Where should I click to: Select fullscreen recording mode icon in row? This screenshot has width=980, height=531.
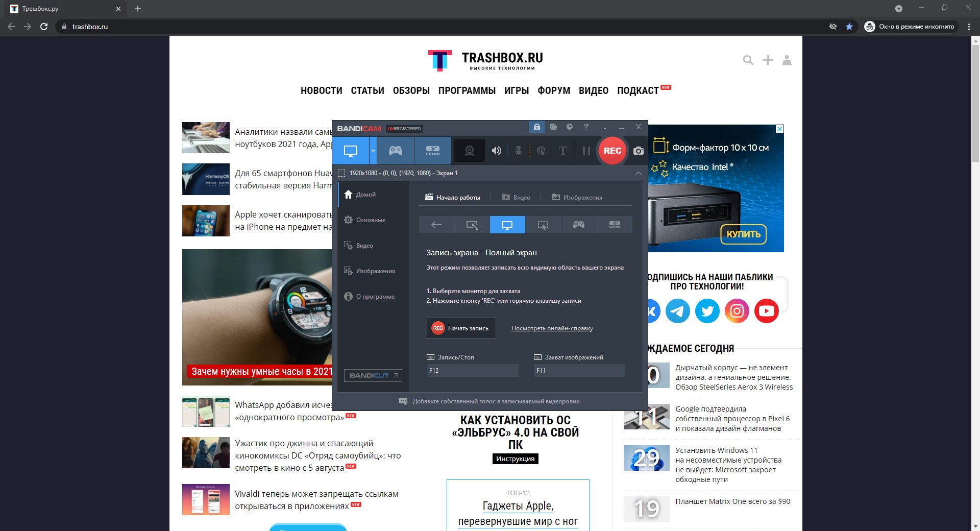point(507,225)
